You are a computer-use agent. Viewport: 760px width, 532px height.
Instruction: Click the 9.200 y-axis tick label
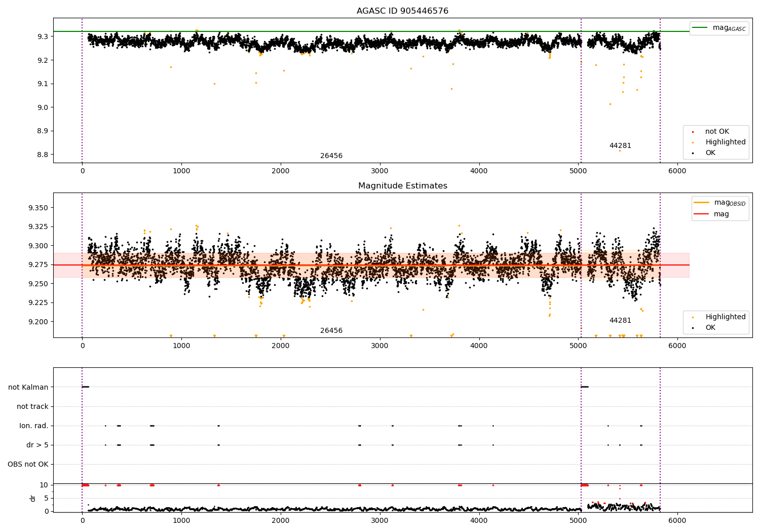pyautogui.click(x=39, y=322)
